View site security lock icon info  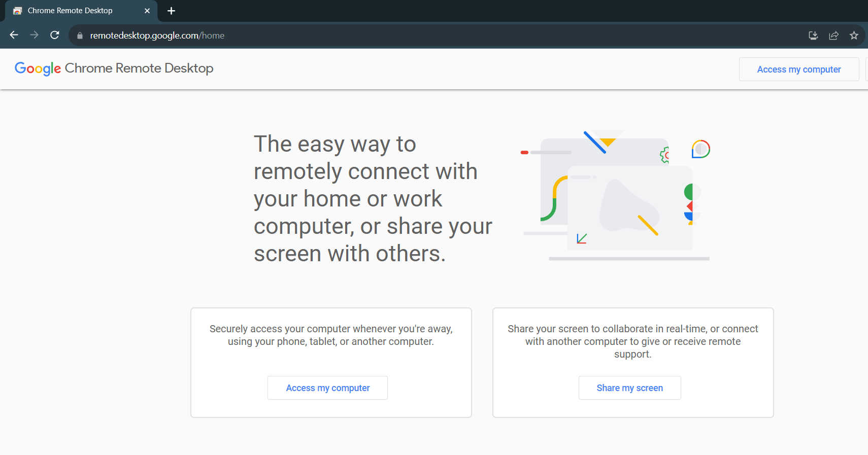pos(80,36)
